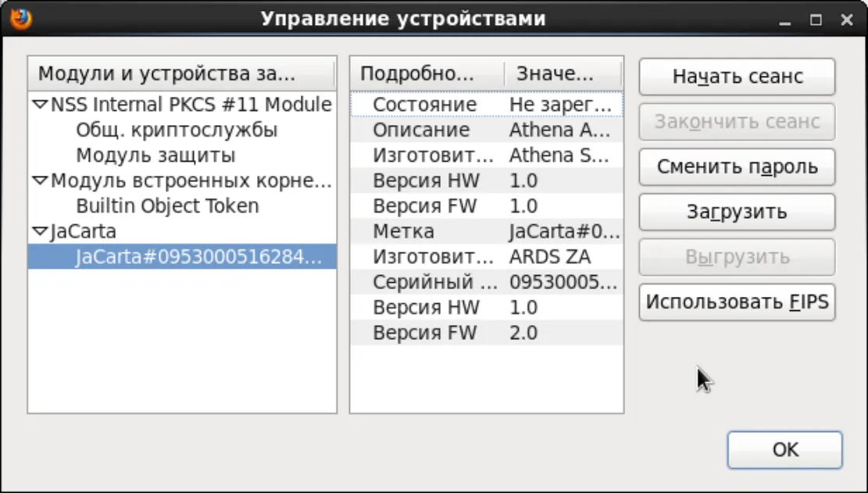
Task: Maximize the Управление устройствами window
Action: (x=816, y=20)
